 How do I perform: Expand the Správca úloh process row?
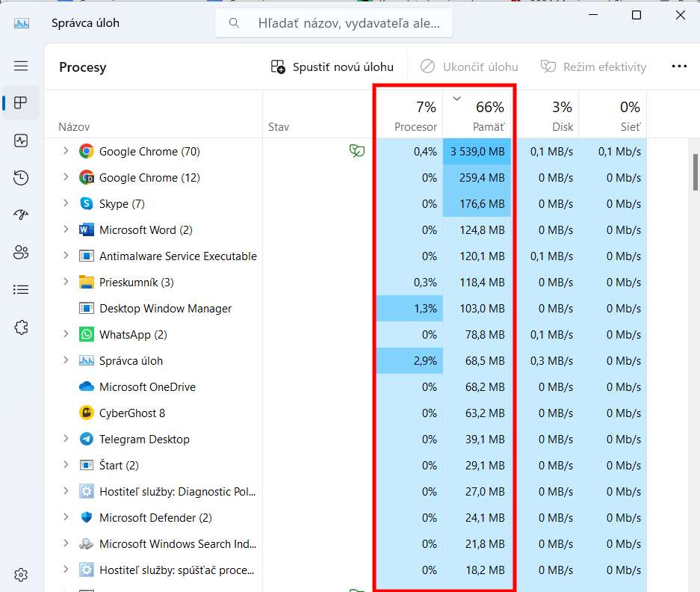[x=66, y=360]
